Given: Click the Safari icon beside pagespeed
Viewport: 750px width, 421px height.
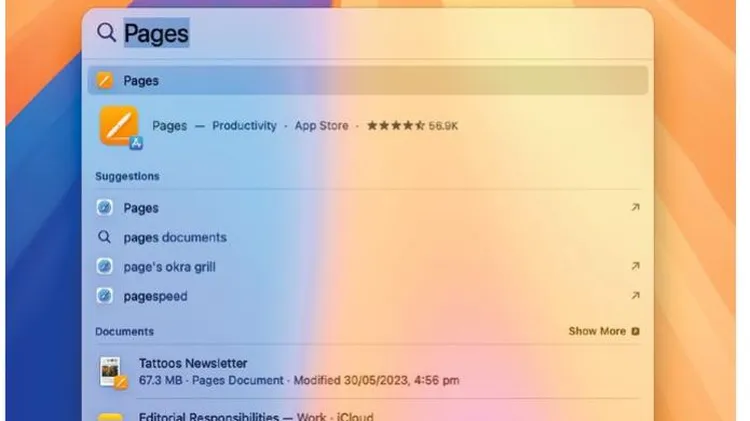Looking at the screenshot, I should click(104, 296).
